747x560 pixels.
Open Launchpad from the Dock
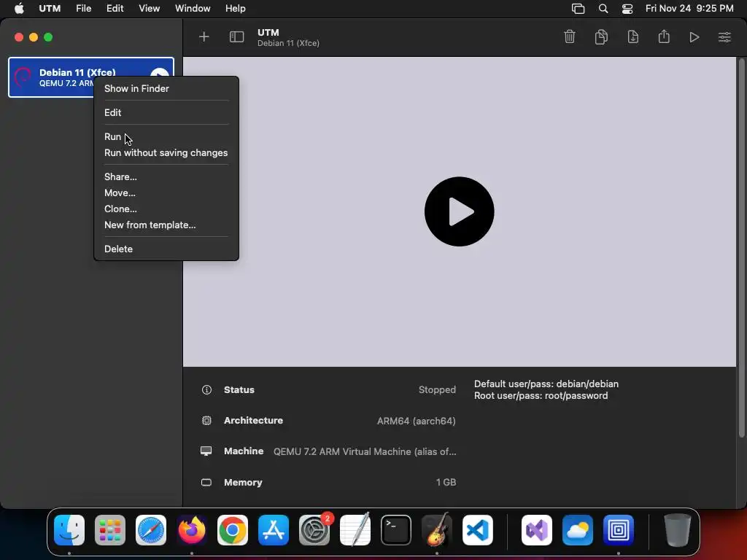(x=110, y=529)
